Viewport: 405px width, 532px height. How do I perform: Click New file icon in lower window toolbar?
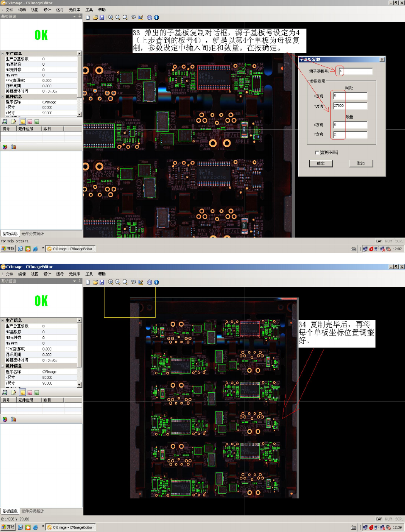(x=88, y=282)
